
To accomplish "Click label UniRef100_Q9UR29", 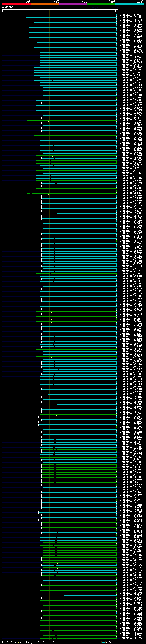I will (131, 565).
